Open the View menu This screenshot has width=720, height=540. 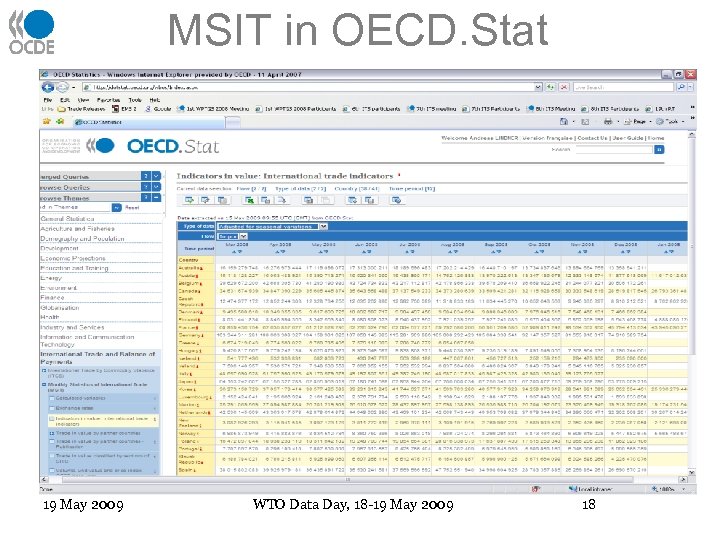(x=83, y=100)
